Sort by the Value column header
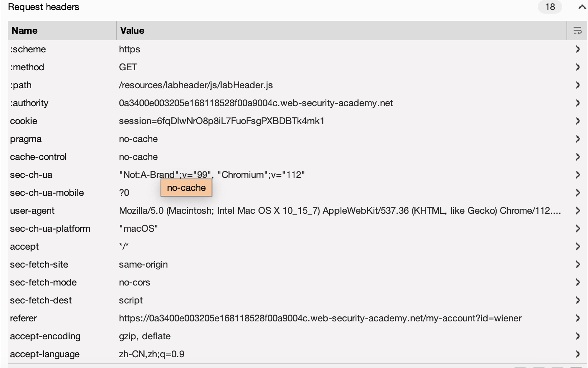 click(x=132, y=30)
